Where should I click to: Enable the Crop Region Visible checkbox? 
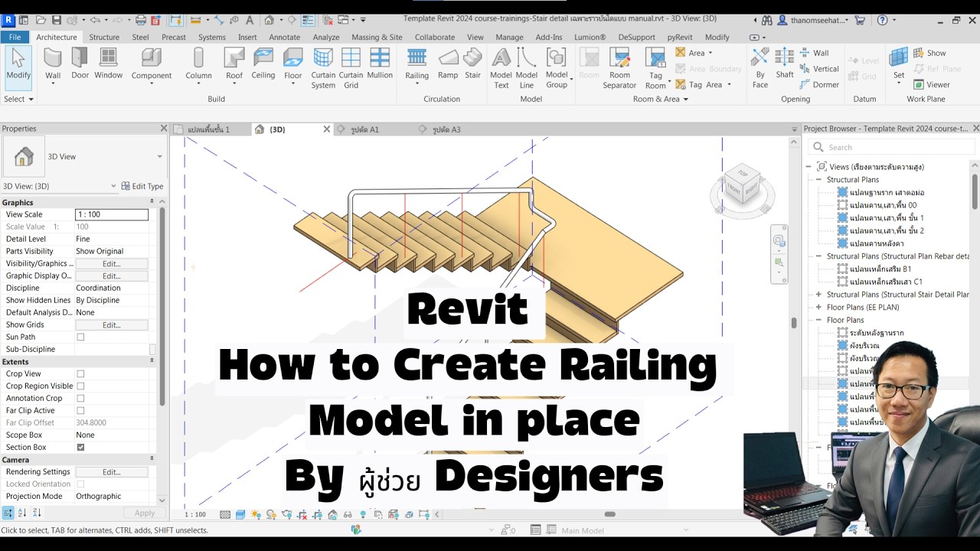coord(80,386)
